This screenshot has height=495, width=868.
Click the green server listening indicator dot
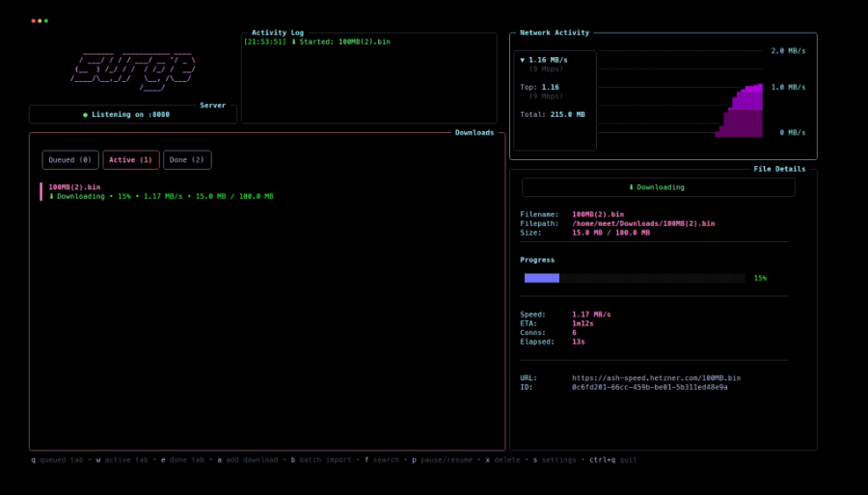click(85, 115)
